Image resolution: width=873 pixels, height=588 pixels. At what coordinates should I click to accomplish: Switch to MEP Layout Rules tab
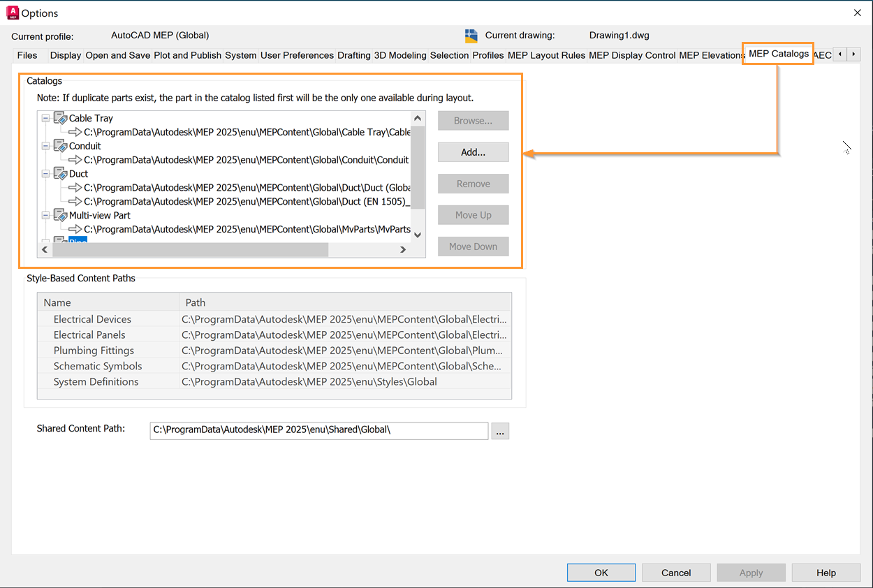coord(546,55)
